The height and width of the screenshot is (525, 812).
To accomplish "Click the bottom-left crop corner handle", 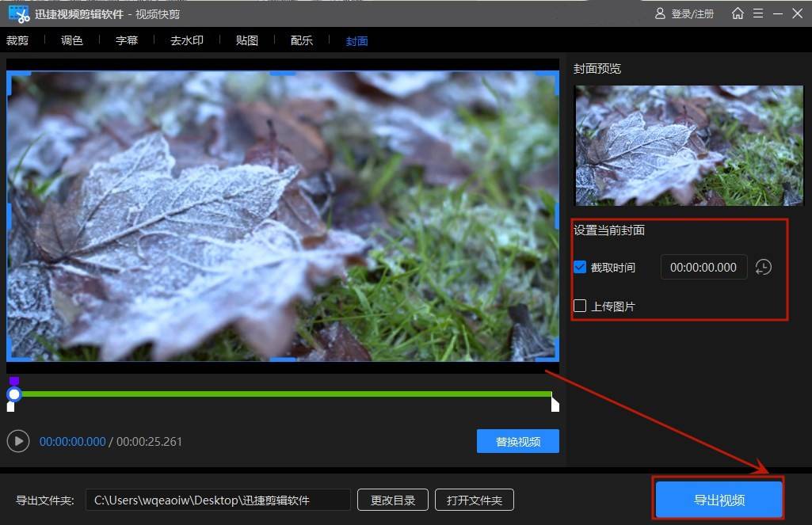I will (18, 349).
